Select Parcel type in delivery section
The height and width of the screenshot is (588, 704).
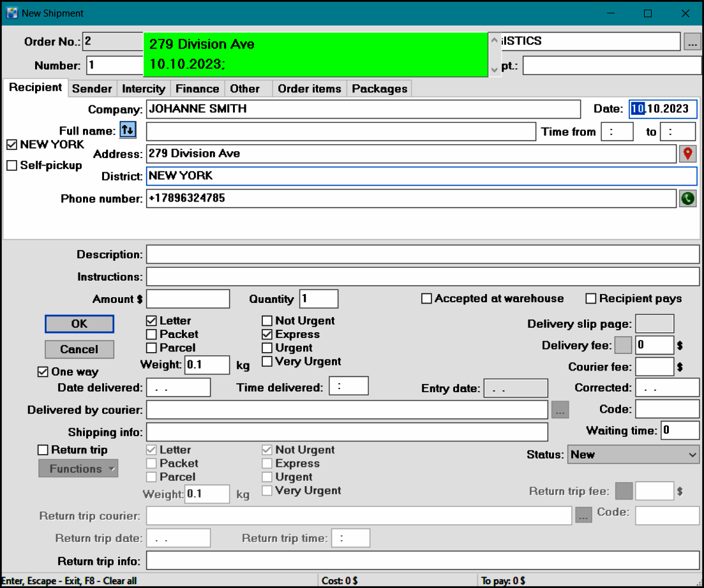[151, 348]
